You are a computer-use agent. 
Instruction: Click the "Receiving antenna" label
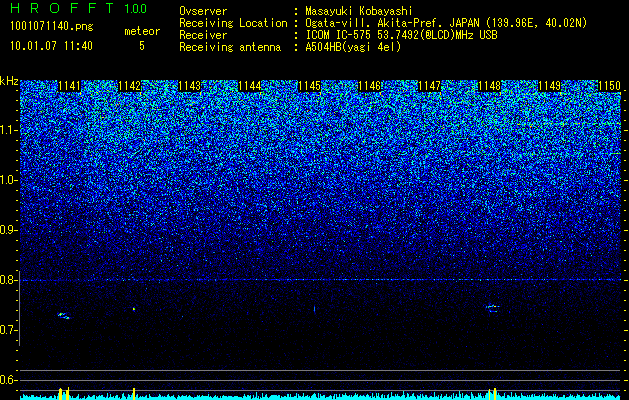(x=230, y=47)
